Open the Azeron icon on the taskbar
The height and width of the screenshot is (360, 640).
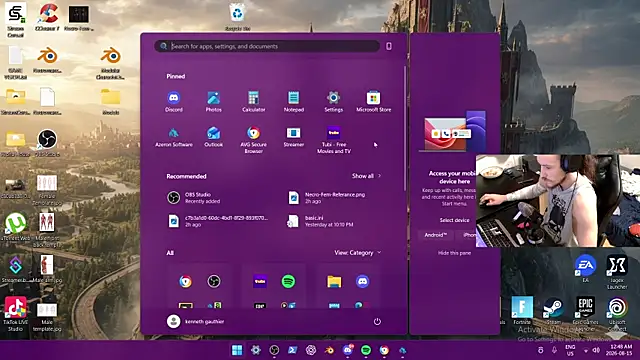pos(403,350)
